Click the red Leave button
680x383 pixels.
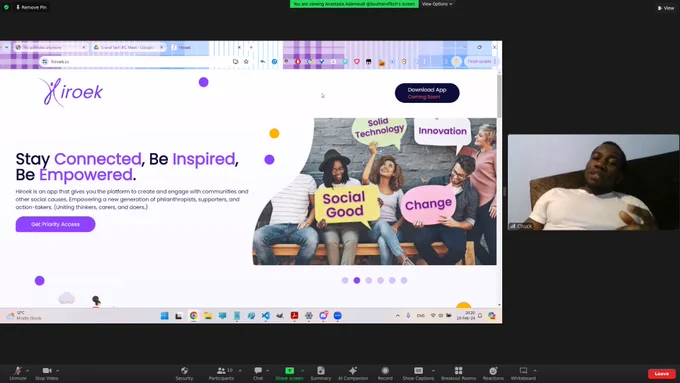662,373
